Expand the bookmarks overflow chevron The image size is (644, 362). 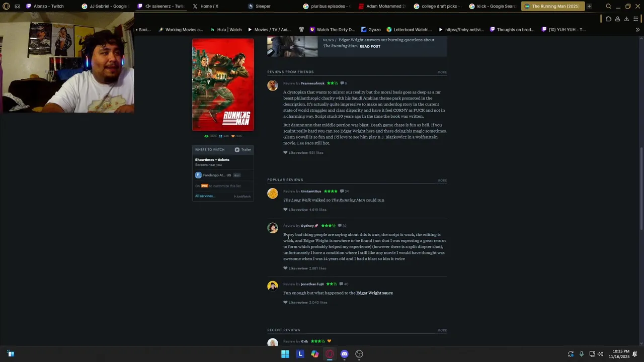point(637,30)
